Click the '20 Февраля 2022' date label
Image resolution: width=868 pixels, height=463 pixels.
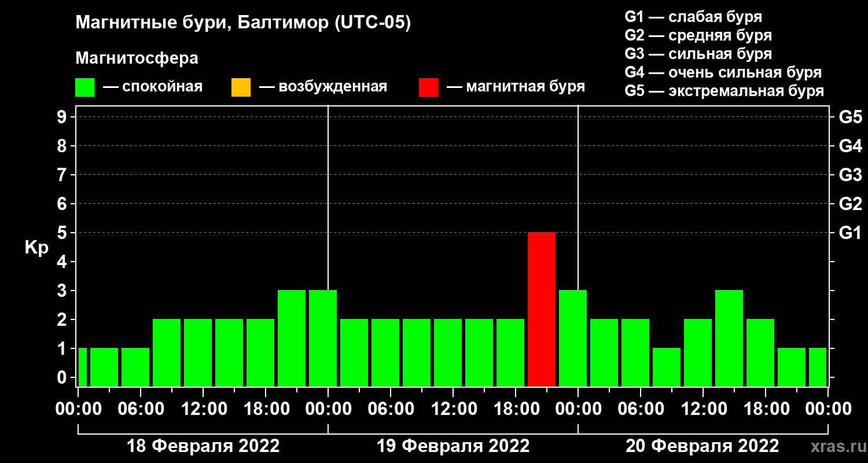(703, 446)
